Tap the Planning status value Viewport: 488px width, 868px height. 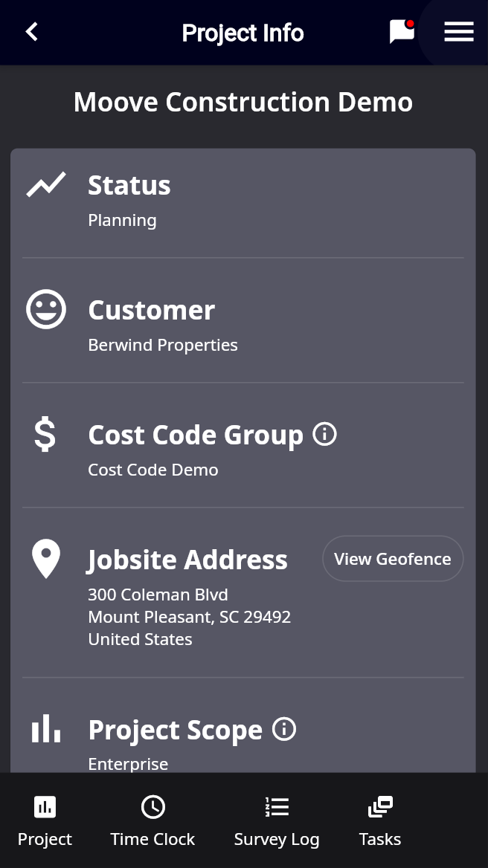coord(122,220)
